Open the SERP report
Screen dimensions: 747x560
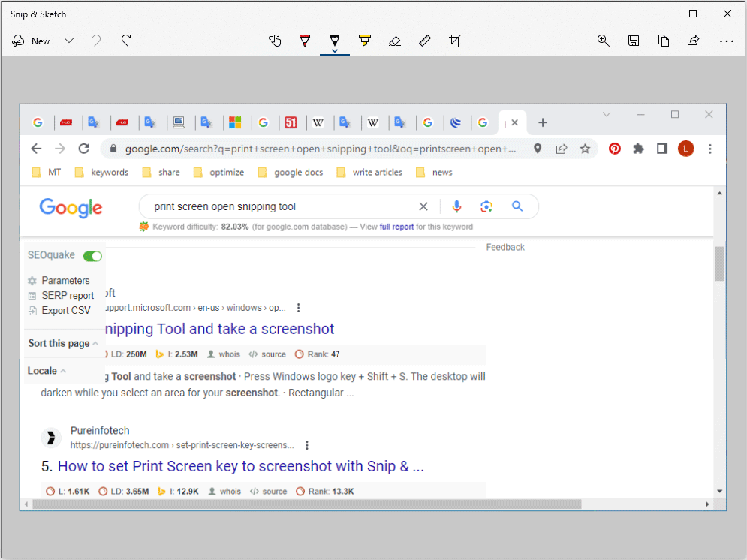(x=61, y=295)
